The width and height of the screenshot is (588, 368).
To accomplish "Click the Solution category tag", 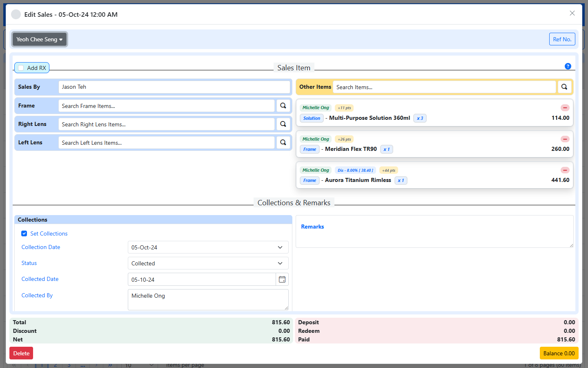I will 312,118.
